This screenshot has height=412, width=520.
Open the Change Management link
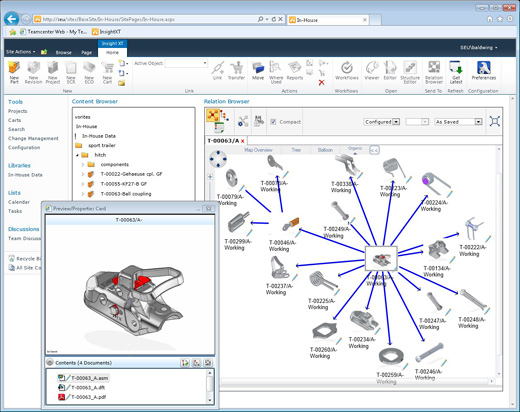tap(33, 138)
